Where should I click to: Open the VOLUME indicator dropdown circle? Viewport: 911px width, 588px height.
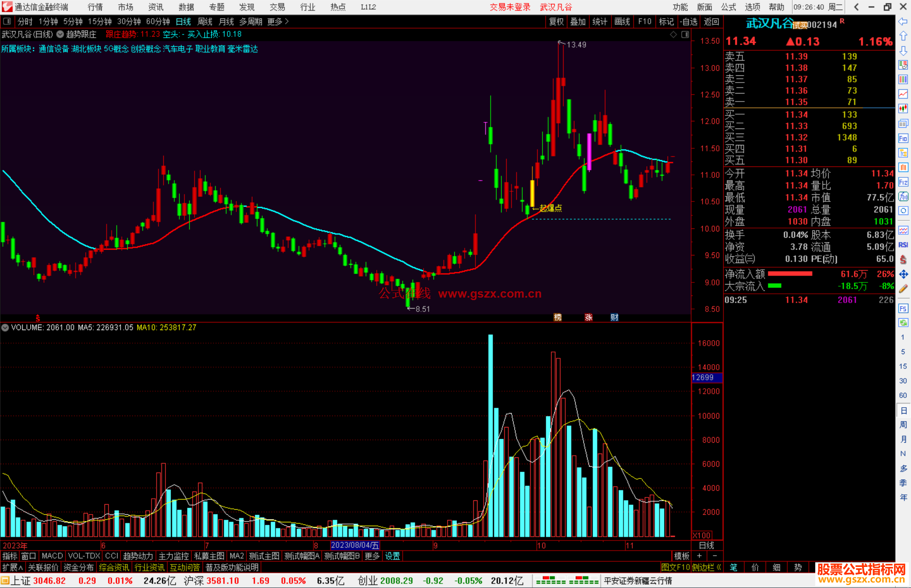(x=5, y=328)
